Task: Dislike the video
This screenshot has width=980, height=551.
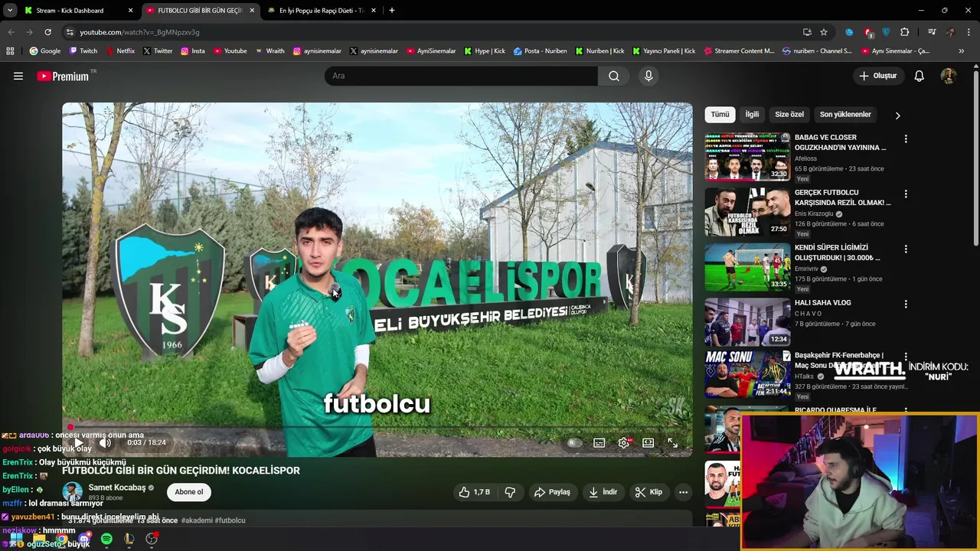Action: (510, 492)
